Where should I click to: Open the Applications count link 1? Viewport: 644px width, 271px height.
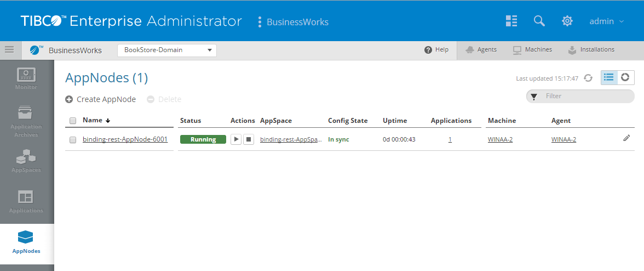450,139
